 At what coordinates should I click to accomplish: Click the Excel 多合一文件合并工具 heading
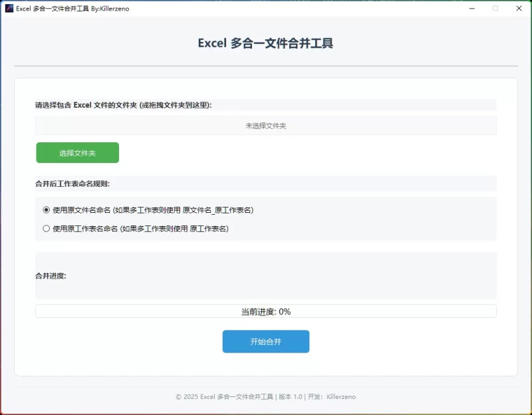point(266,43)
